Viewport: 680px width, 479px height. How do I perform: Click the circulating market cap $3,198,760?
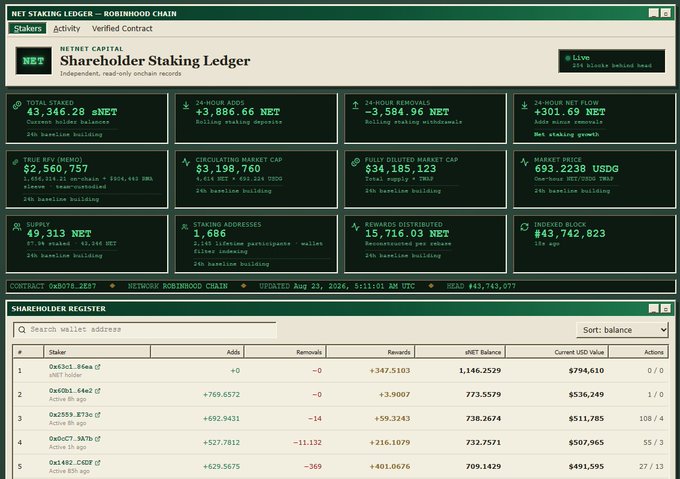228,169
